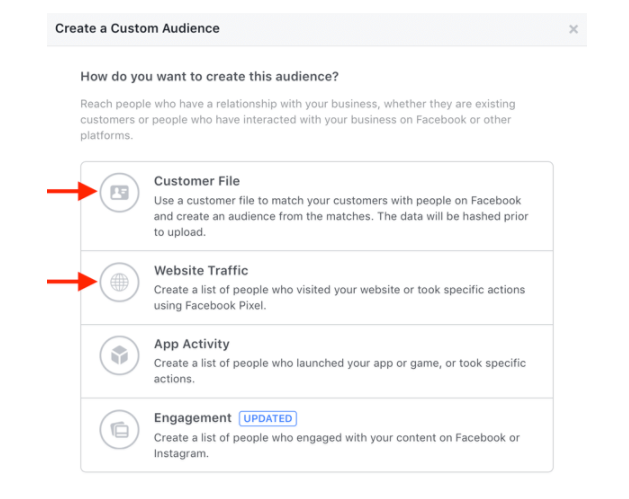Click the App Activity description text
Viewport: 629px width, 499px height.
(340, 371)
